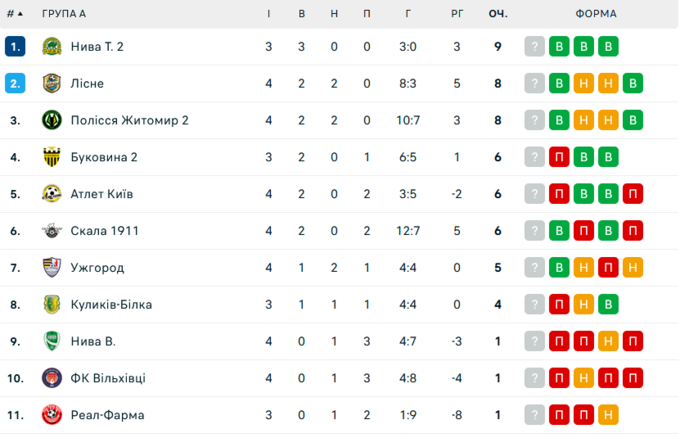Click the ФК Вільхівці team badge
680x438 pixels.
click(x=52, y=378)
